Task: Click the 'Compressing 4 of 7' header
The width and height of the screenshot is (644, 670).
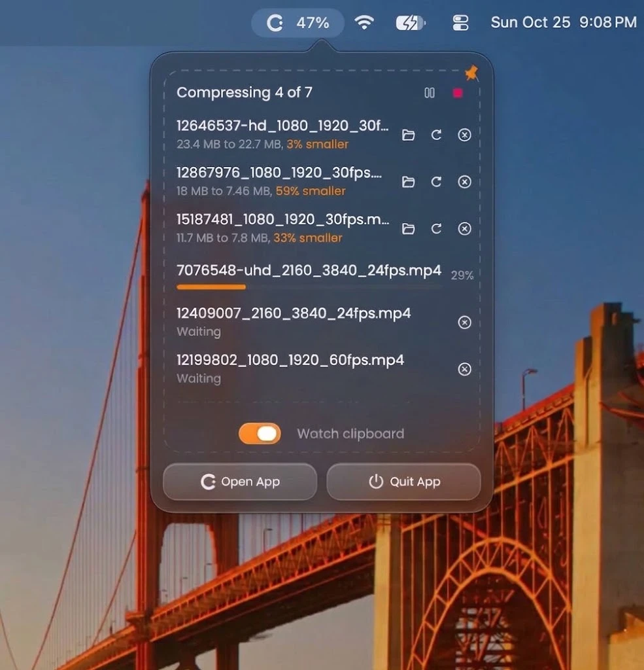Action: pyautogui.click(x=245, y=93)
